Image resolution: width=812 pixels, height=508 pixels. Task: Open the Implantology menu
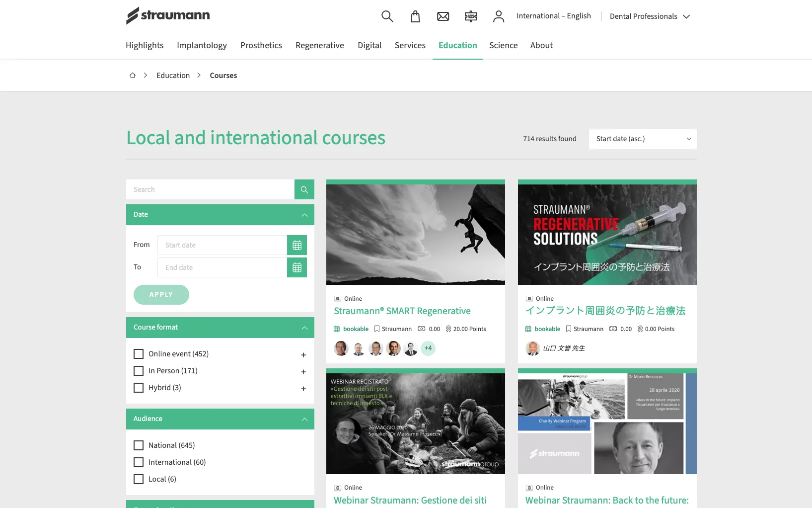click(202, 45)
